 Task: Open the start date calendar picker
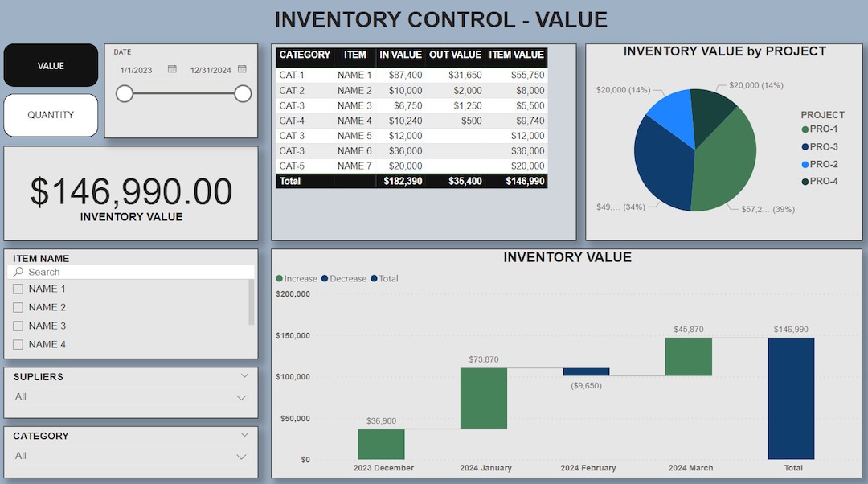pyautogui.click(x=171, y=70)
